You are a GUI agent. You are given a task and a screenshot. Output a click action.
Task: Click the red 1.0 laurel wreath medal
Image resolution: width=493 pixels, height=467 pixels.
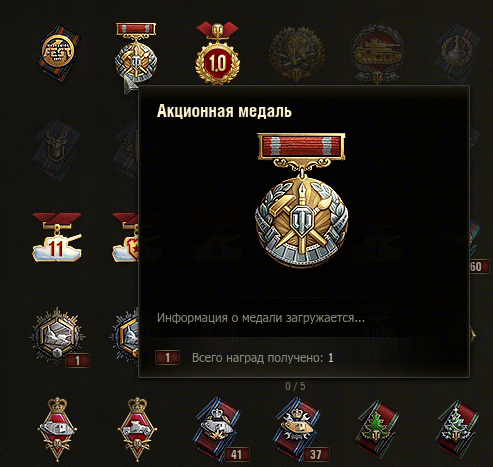pos(217,53)
